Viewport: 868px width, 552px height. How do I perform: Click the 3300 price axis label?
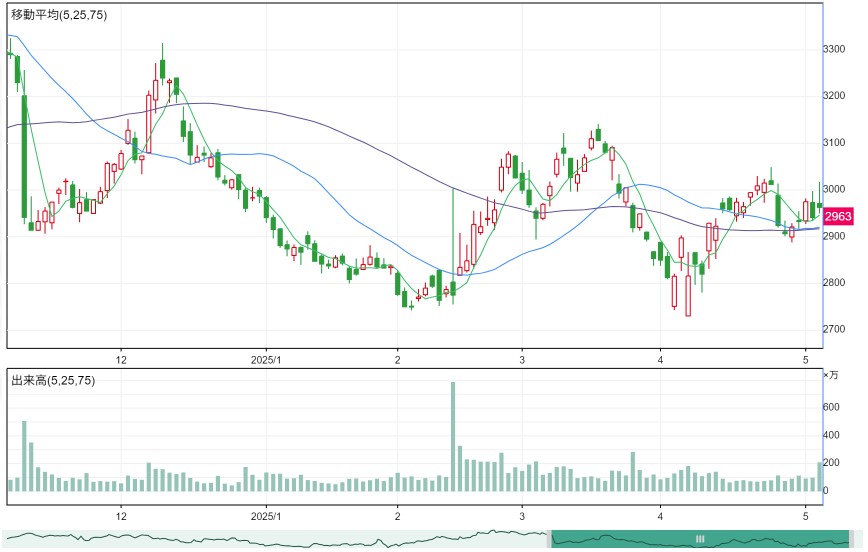[x=834, y=49]
